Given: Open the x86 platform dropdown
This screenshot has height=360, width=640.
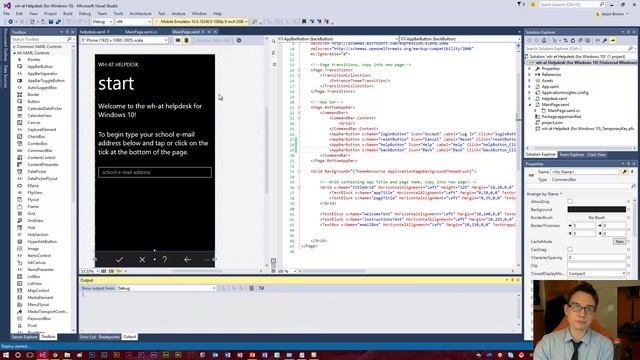Looking at the screenshot, I should pyautogui.click(x=133, y=22).
